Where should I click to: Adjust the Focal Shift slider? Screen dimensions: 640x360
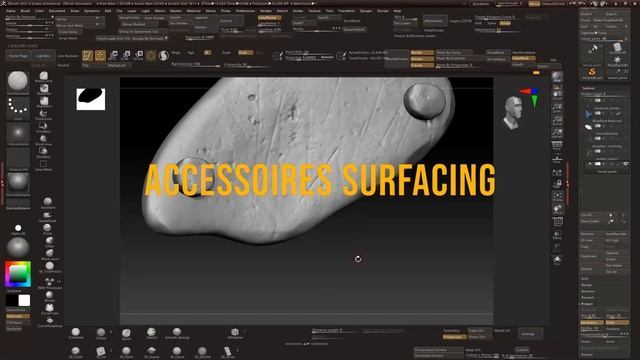tap(309, 52)
